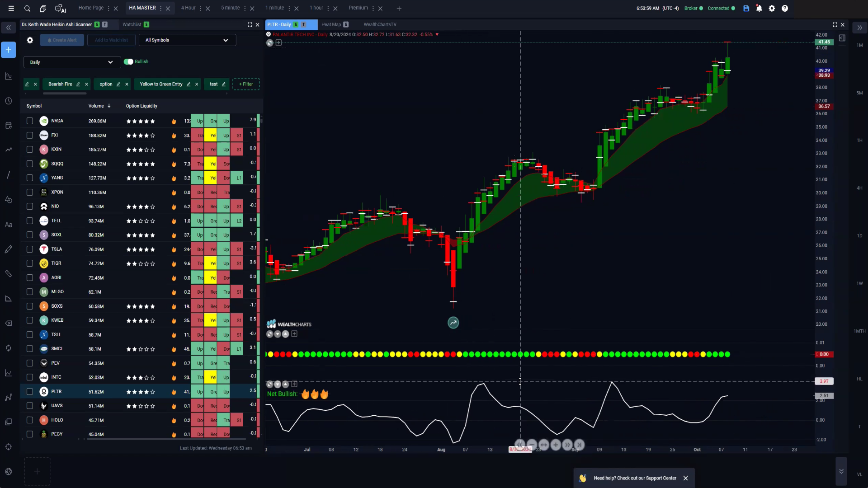
Task: Check the INTC row checkbox
Action: (30, 377)
